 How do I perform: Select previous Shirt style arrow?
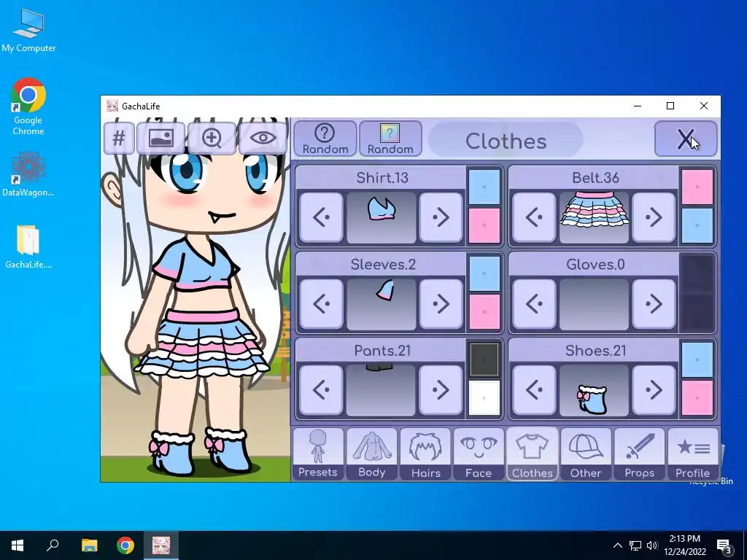coord(322,217)
